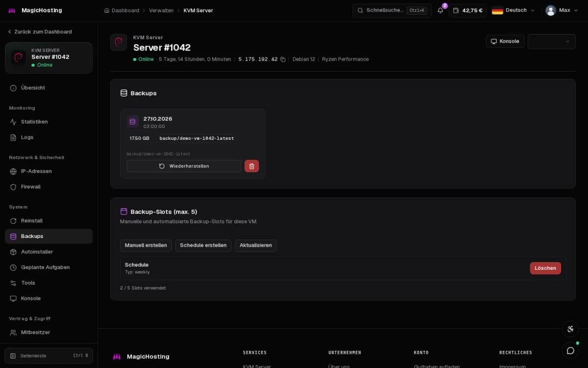Open Logs in sidebar
Image resolution: width=588 pixels, height=368 pixels.
tap(49, 137)
